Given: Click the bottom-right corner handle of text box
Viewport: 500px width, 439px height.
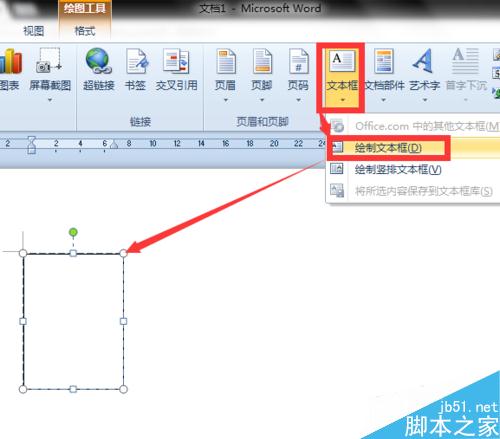Looking at the screenshot, I should pos(123,389).
